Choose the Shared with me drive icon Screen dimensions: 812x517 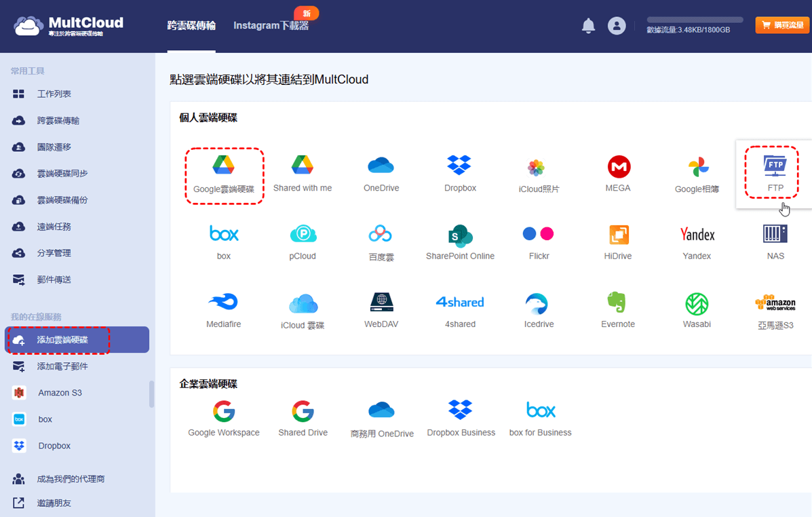303,166
